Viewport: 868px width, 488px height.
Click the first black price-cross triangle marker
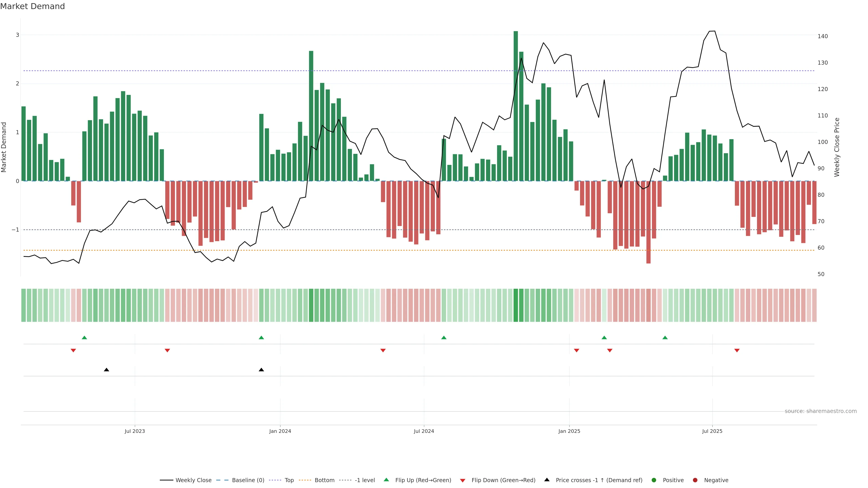point(106,370)
